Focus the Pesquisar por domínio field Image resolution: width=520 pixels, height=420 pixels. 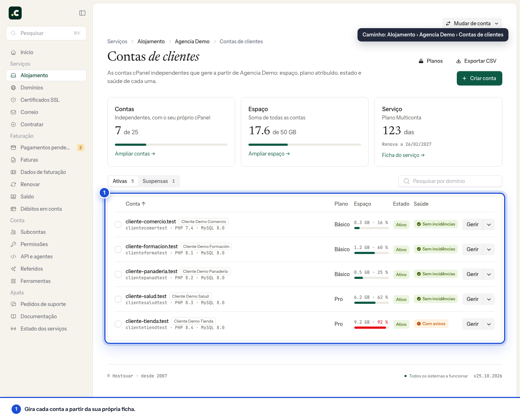pyautogui.click(x=450, y=181)
